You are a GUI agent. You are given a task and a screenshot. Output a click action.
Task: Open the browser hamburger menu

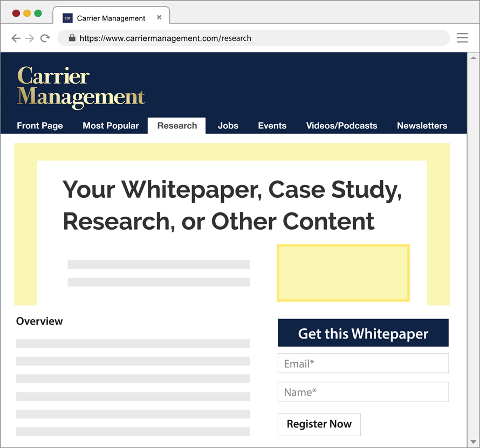pos(462,38)
